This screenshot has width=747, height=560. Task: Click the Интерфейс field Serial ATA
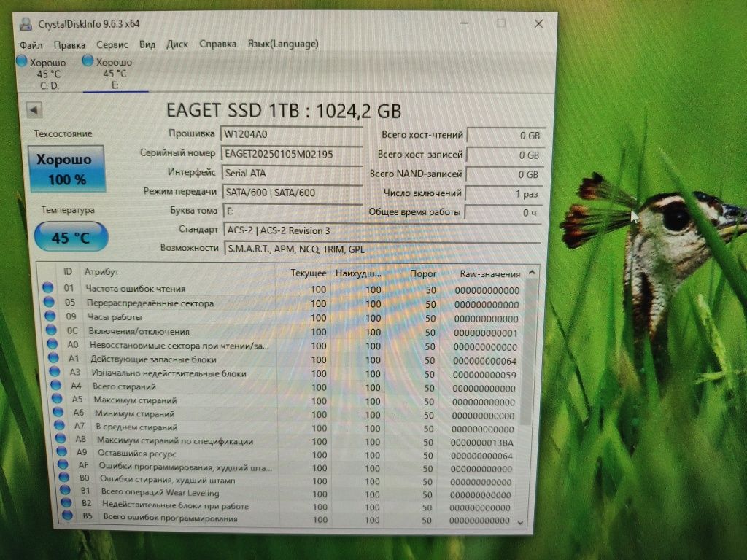[293, 174]
